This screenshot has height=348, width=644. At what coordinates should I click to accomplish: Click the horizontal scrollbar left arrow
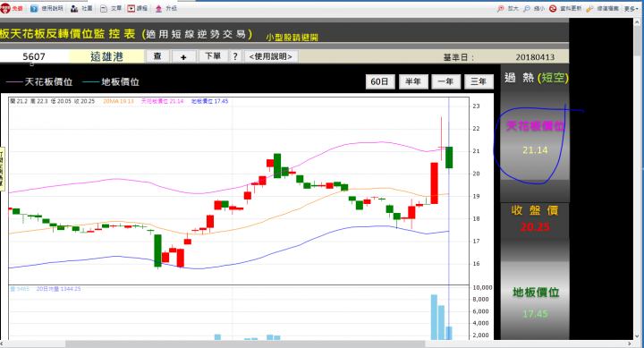(3, 344)
